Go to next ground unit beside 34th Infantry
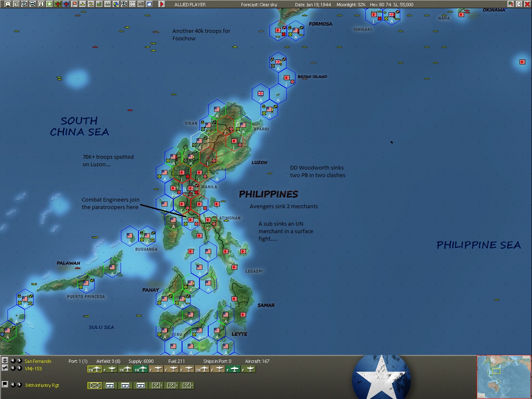This screenshot has height=399, width=532. point(19,385)
